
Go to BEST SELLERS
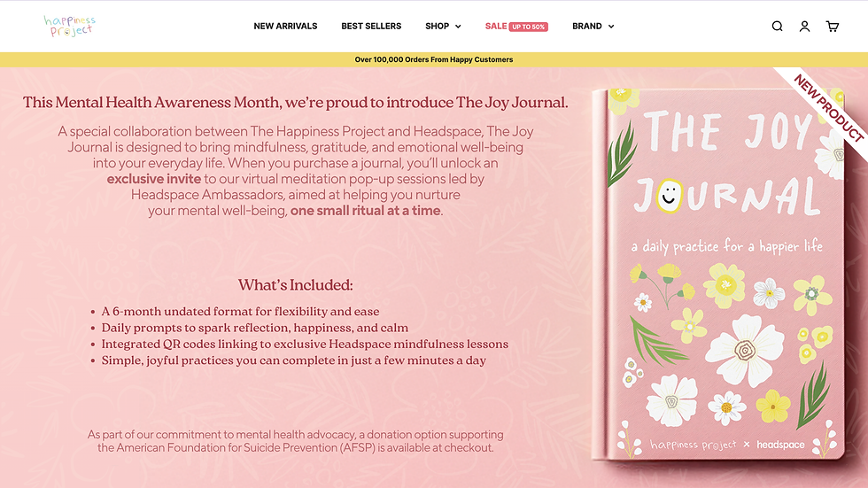pos(371,26)
